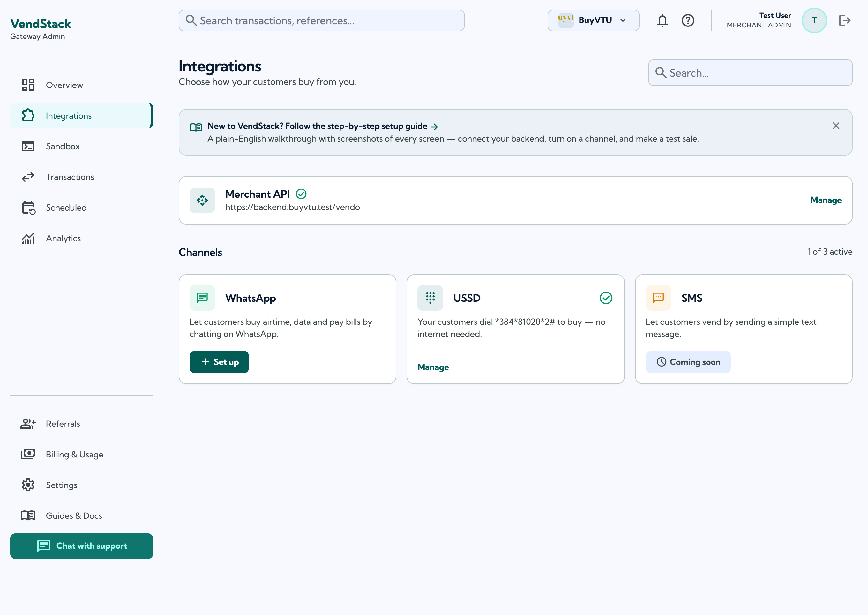Open Sandbox from sidebar
868x615 pixels.
point(81,146)
